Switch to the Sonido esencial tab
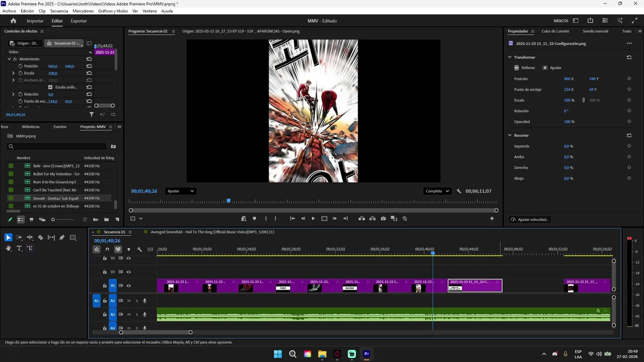The width and height of the screenshot is (644, 362). (x=595, y=31)
